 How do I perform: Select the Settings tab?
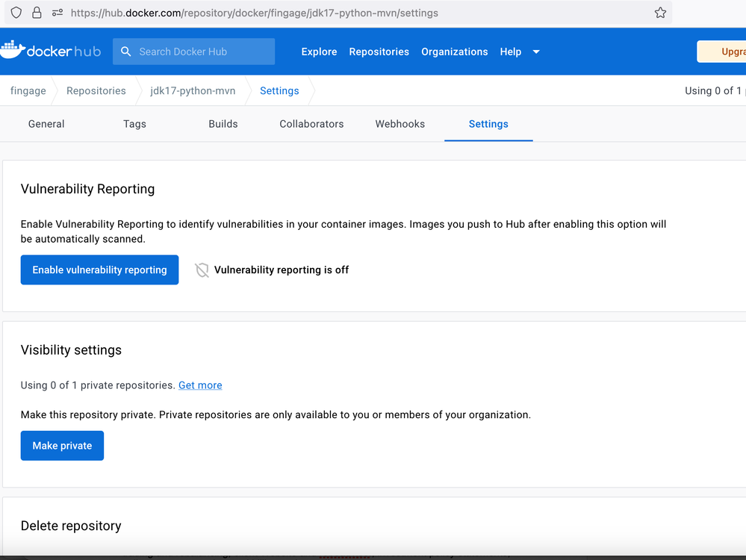point(488,124)
